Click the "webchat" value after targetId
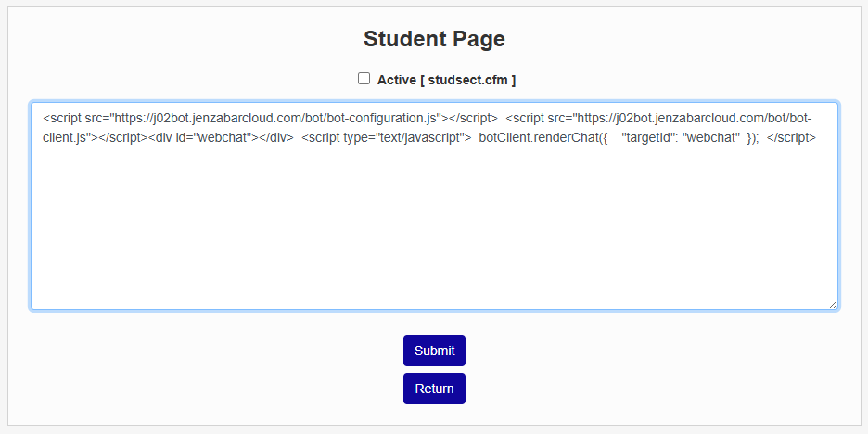 pyautogui.click(x=709, y=137)
